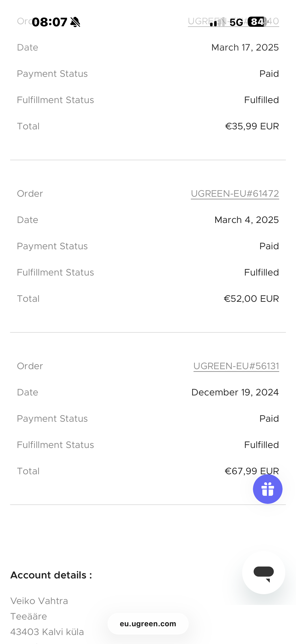Tap the 08:07 status bar clock
296x644 pixels.
[x=49, y=22]
